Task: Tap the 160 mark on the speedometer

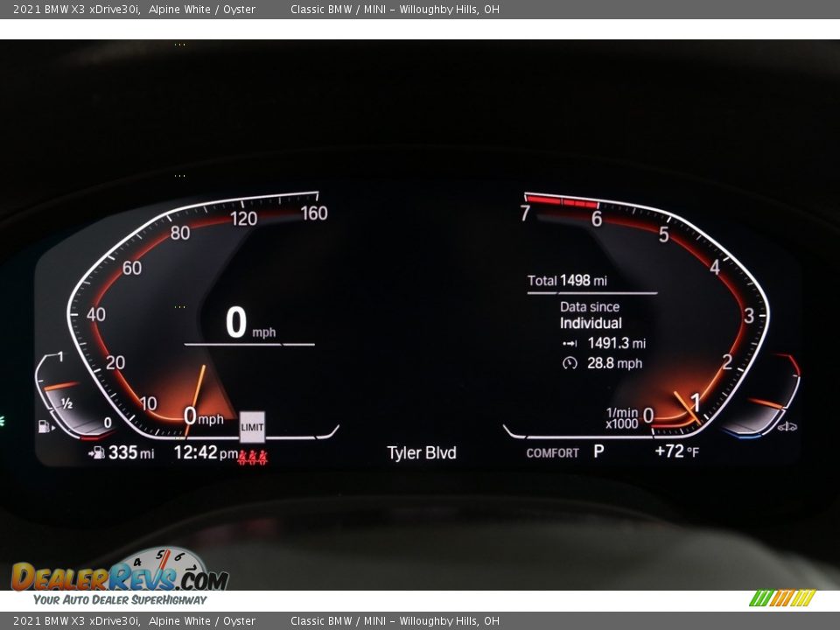Action: [314, 213]
